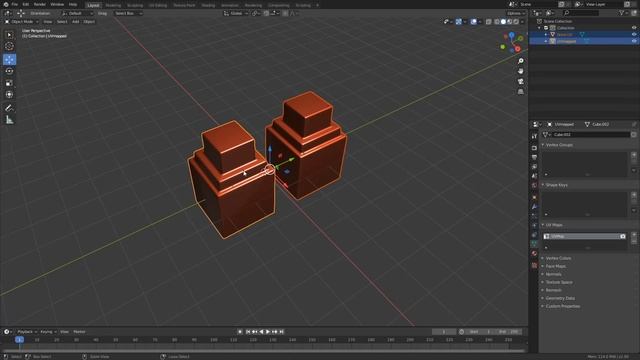This screenshot has width=640, height=360.
Task: Expand the Normals panel
Action: point(553,274)
